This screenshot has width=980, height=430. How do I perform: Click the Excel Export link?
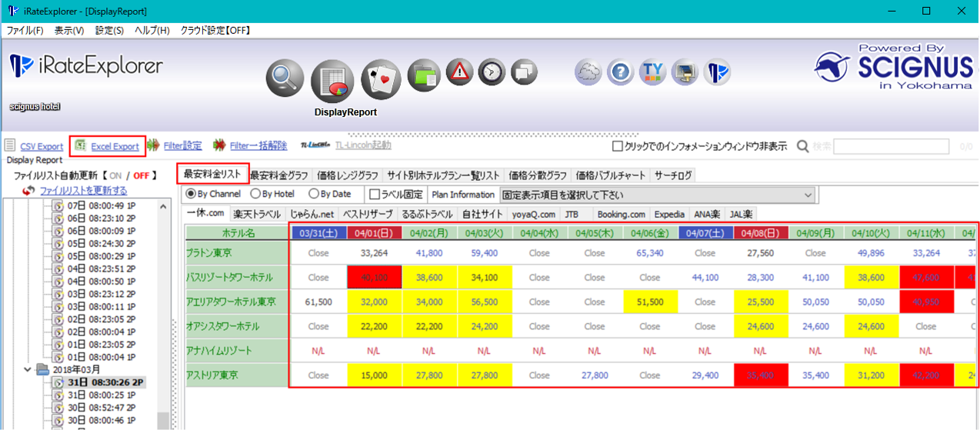115,146
